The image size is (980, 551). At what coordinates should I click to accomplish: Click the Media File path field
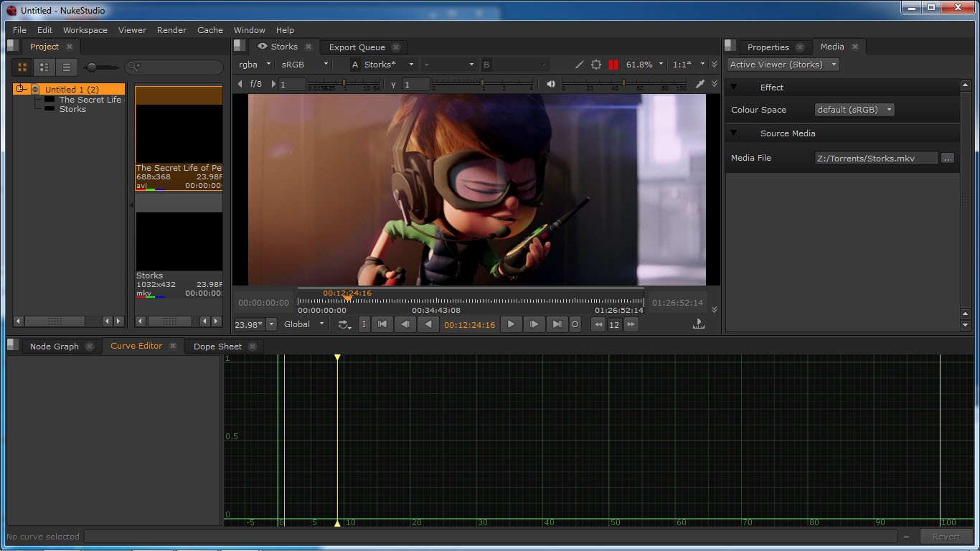876,158
